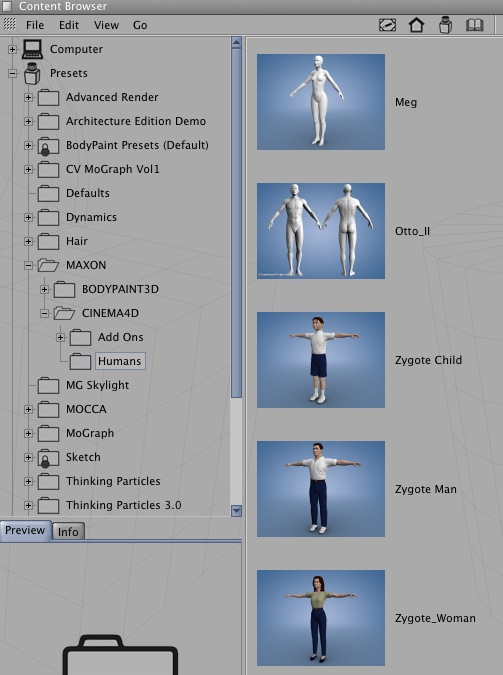This screenshot has height=675, width=503.
Task: Click the Hair folder icon
Action: point(48,241)
